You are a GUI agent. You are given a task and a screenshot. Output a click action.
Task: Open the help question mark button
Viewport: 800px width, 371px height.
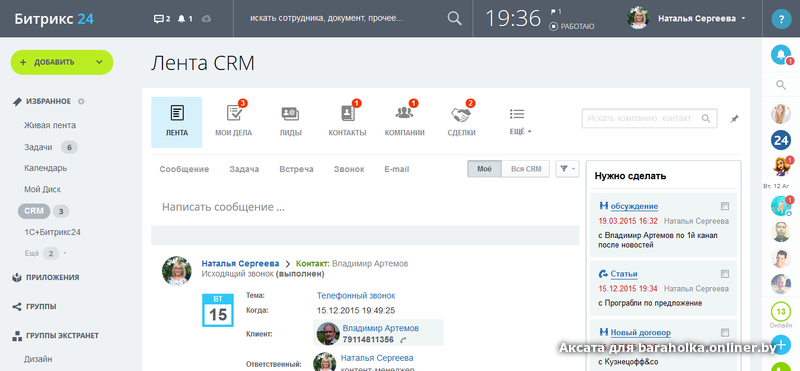click(781, 19)
